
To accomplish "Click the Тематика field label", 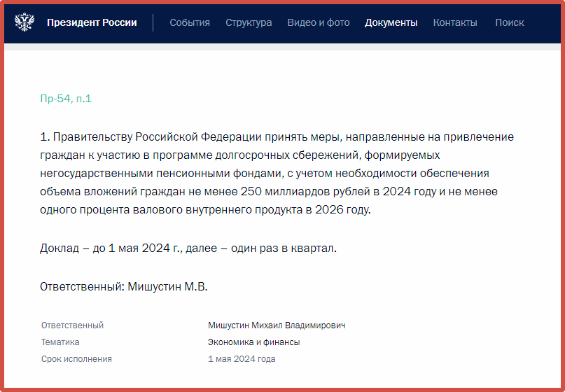I will 60,342.
